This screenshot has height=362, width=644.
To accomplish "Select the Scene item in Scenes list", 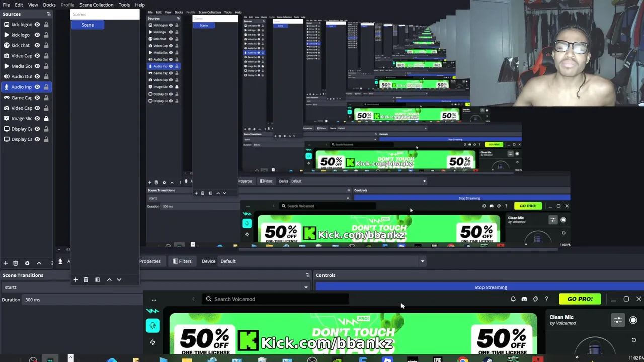I will click(x=88, y=25).
